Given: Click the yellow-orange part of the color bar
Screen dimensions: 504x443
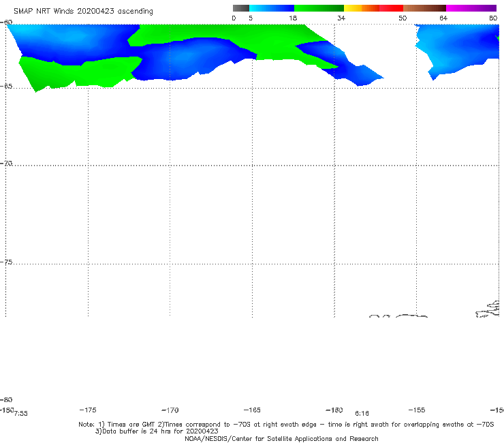Looking at the screenshot, I should 362,8.
